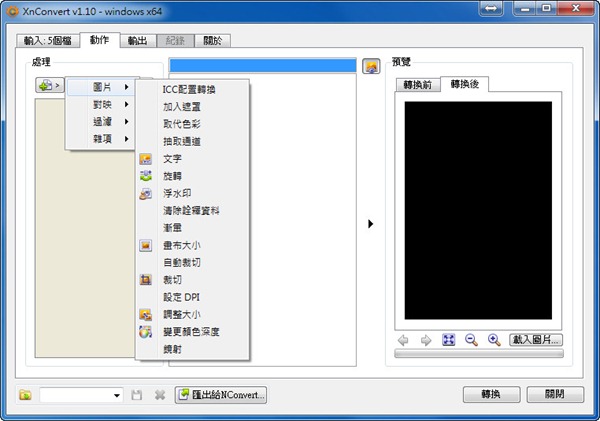Click the 調整大小 resize action icon

point(145,315)
